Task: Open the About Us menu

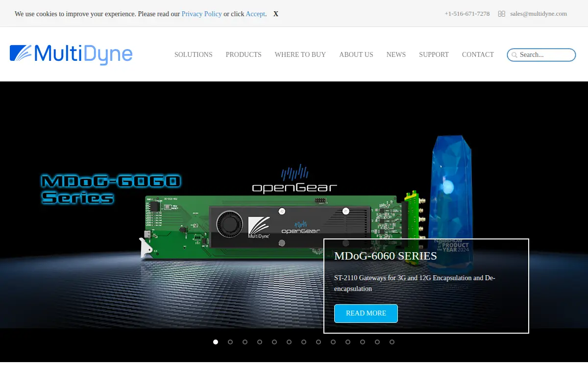Action: click(x=356, y=54)
